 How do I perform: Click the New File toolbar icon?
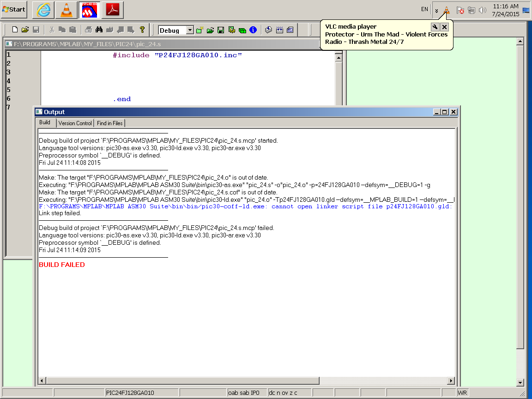point(15,30)
